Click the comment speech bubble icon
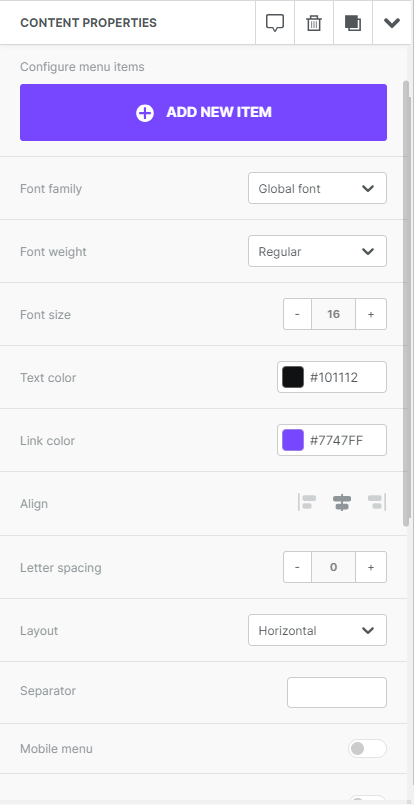414x805 pixels. click(275, 23)
